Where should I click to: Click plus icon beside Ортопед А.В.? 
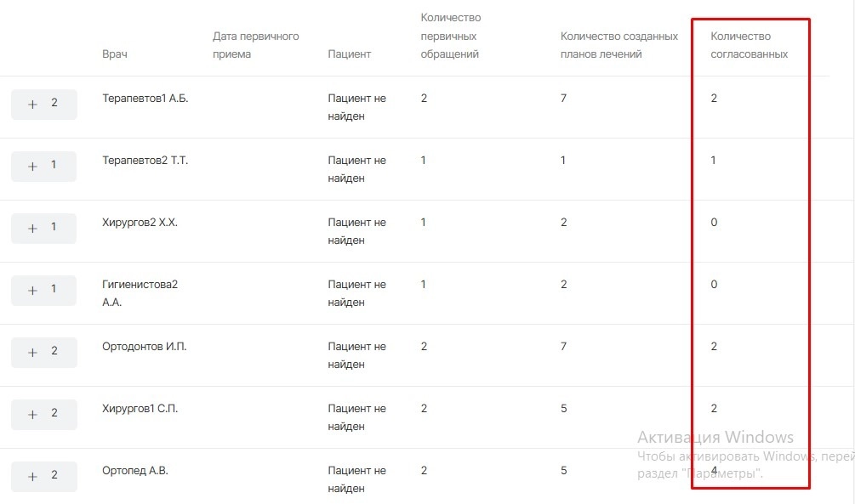33,477
